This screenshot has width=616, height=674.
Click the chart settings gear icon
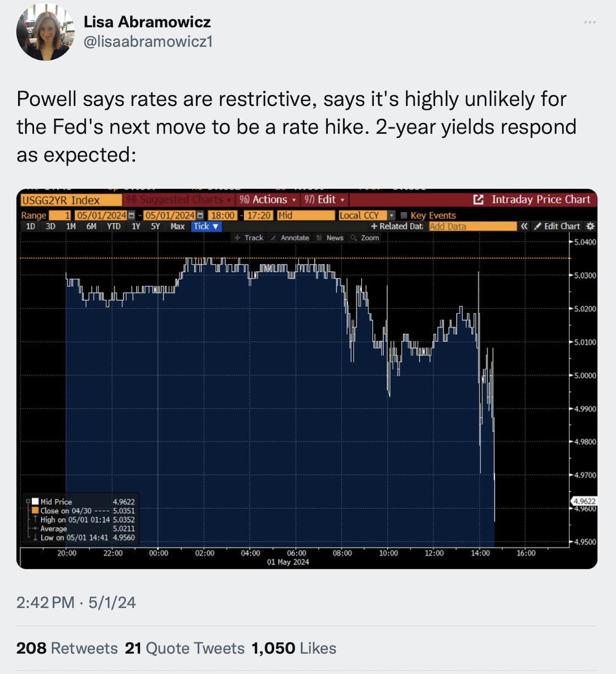tap(590, 226)
